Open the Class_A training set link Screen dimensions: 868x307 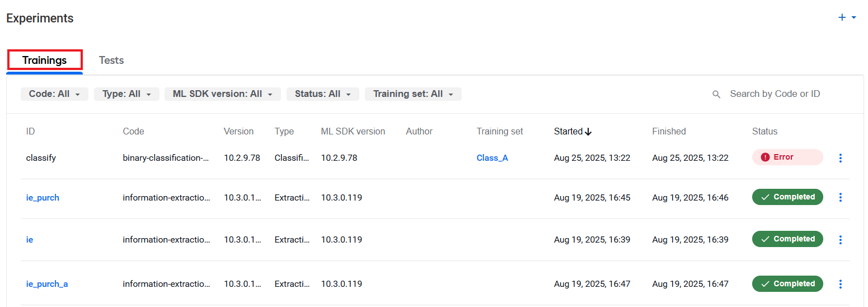pos(492,158)
